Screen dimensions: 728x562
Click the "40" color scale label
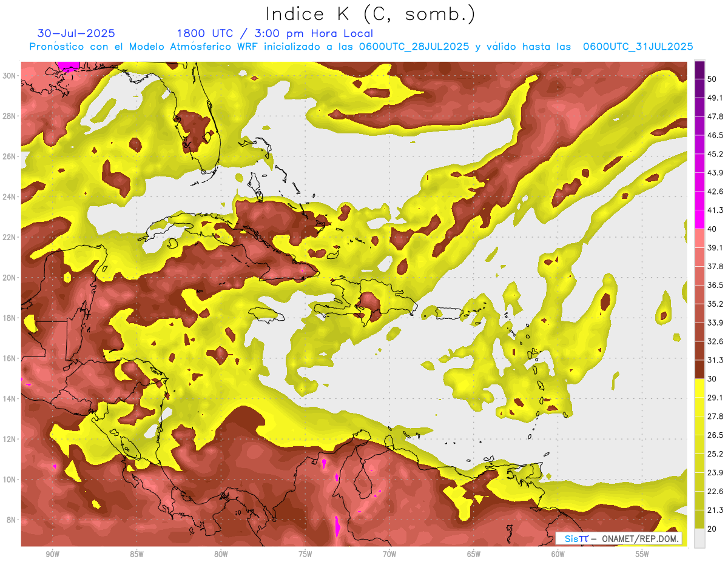[713, 229]
